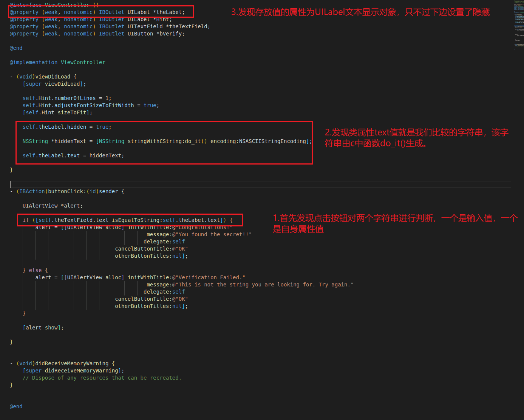The image size is (524, 420).
Task: Click the '[alert show];' statement
Action: (43, 328)
